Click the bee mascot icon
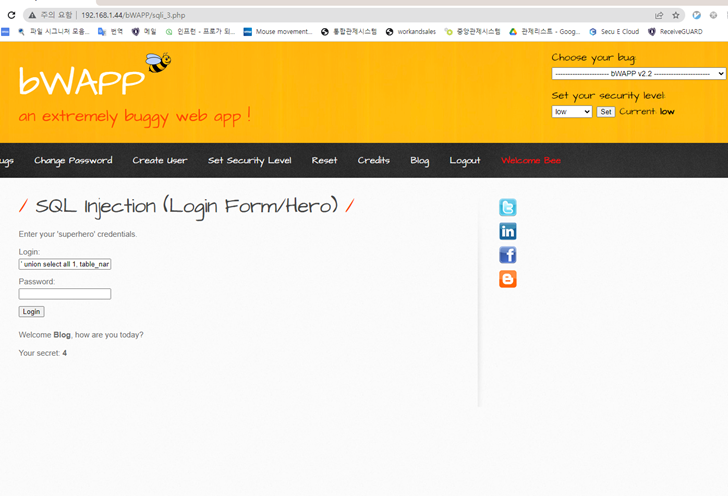The width and height of the screenshot is (728, 496). (158, 62)
